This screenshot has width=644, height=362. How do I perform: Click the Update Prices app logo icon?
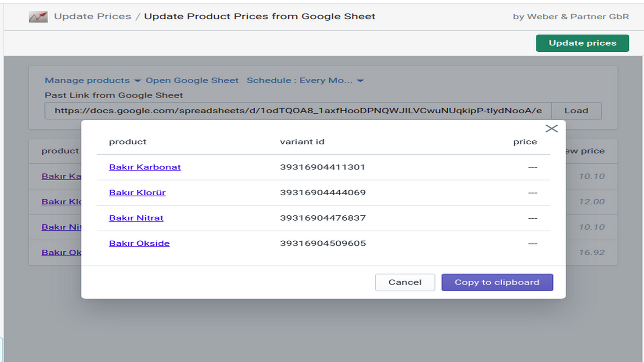click(x=38, y=16)
